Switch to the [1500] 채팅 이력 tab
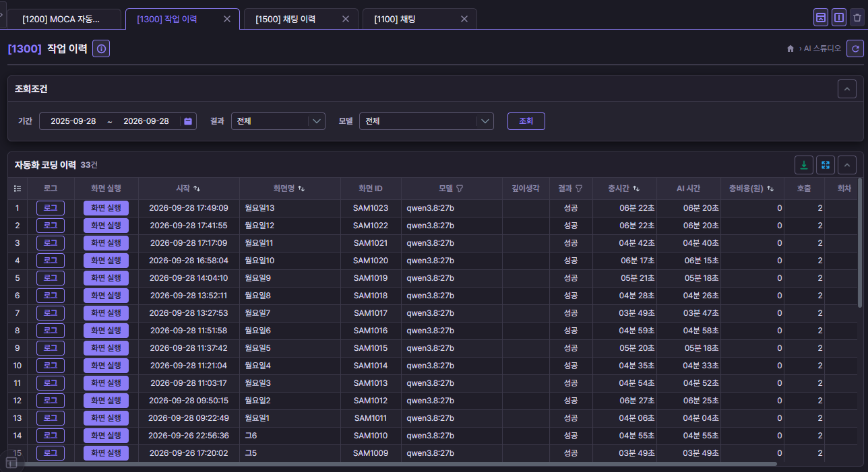The width and height of the screenshot is (868, 472). tap(301, 19)
